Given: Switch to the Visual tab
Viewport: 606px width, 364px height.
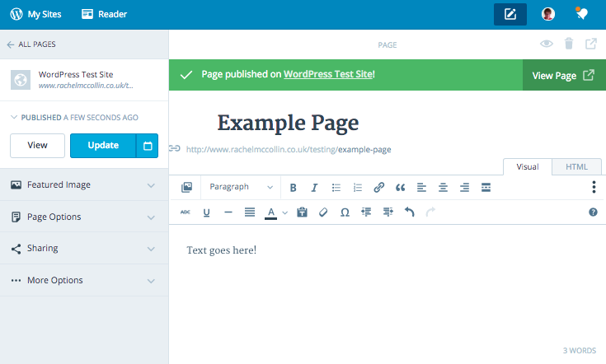Looking at the screenshot, I should click(x=528, y=166).
